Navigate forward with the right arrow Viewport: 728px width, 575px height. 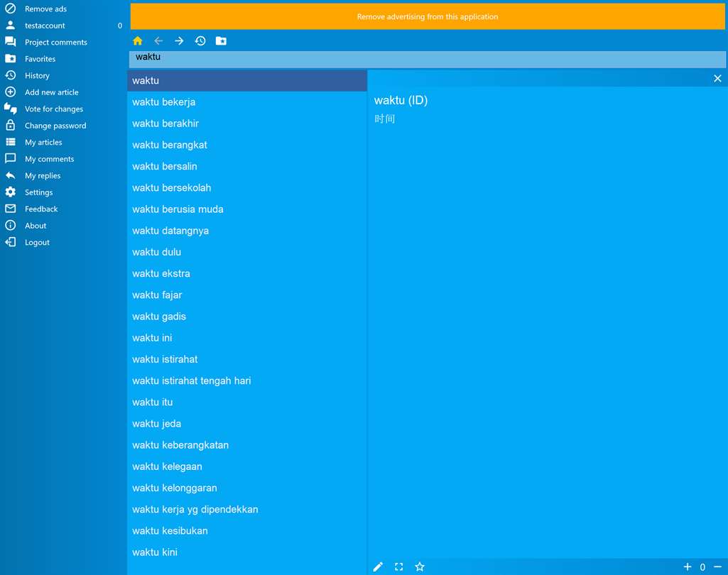(179, 41)
